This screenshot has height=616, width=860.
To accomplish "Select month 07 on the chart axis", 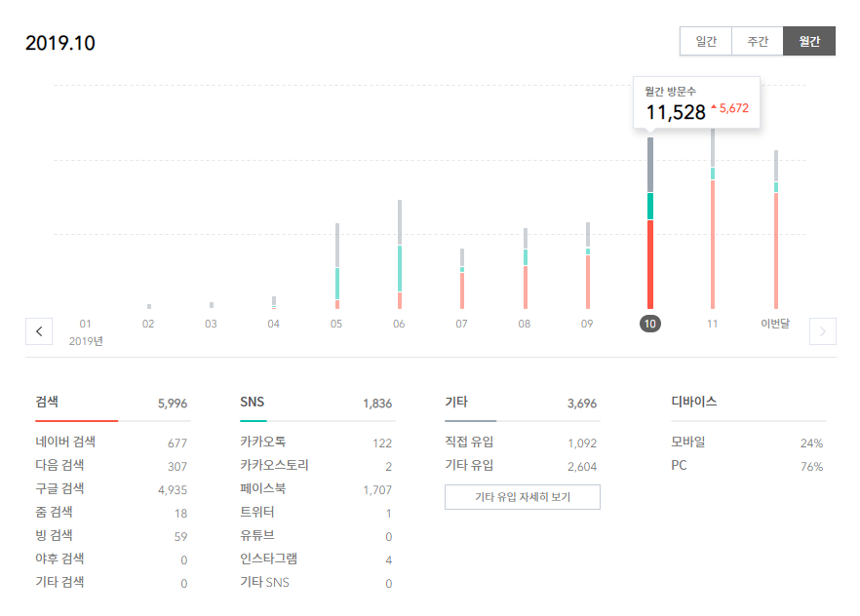I will pos(461,324).
